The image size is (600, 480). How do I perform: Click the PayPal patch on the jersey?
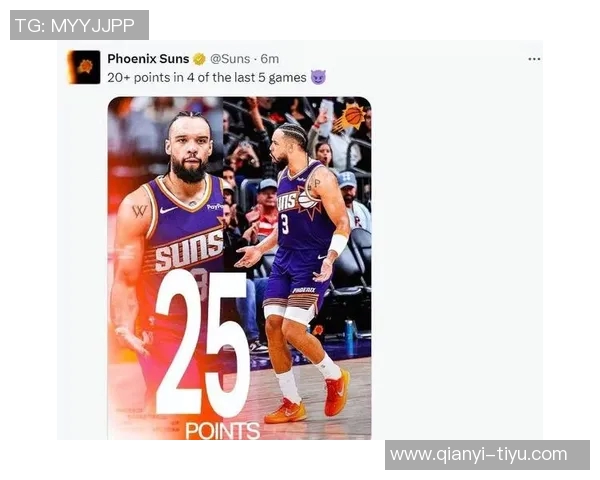(215, 207)
